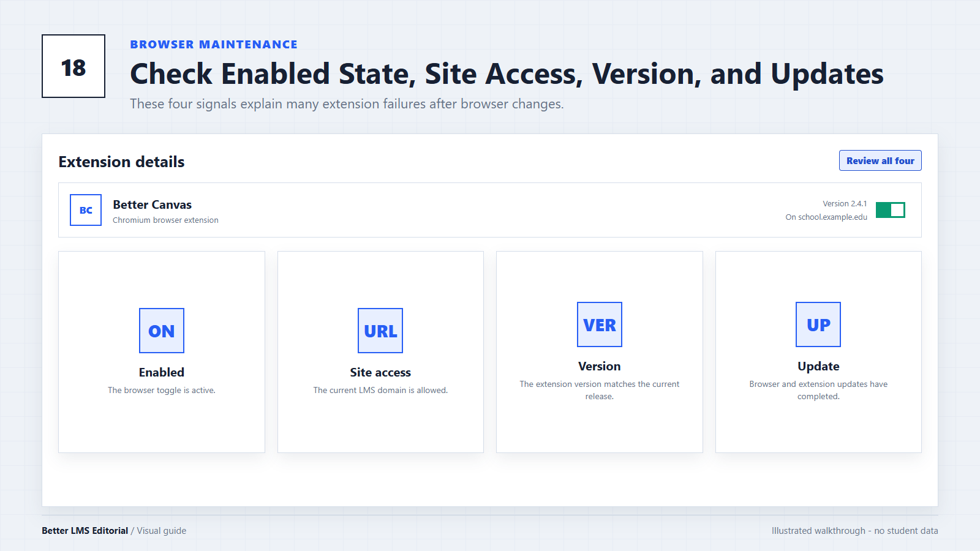
Task: Click the BROWSER MAINTENANCE label
Action: 214,44
